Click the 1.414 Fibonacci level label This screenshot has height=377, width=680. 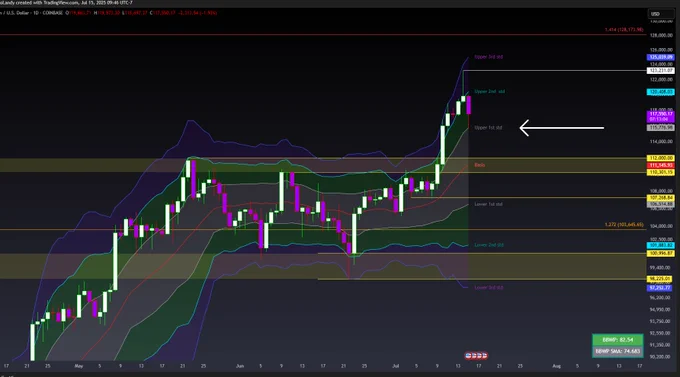point(624,30)
